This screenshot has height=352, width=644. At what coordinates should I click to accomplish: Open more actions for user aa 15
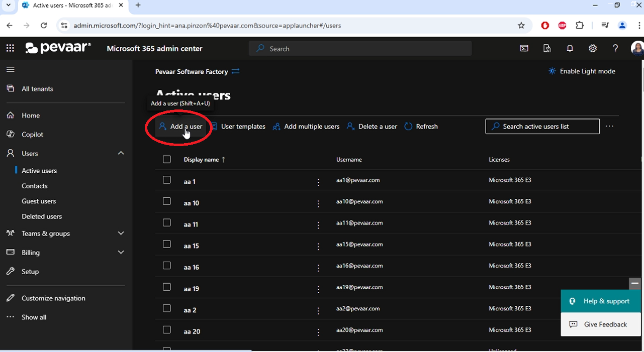pos(318,247)
